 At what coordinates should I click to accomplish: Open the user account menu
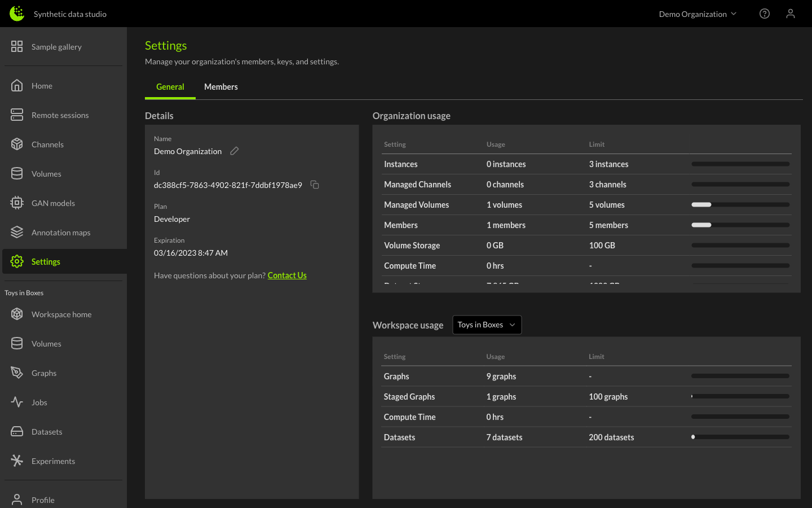click(x=791, y=14)
